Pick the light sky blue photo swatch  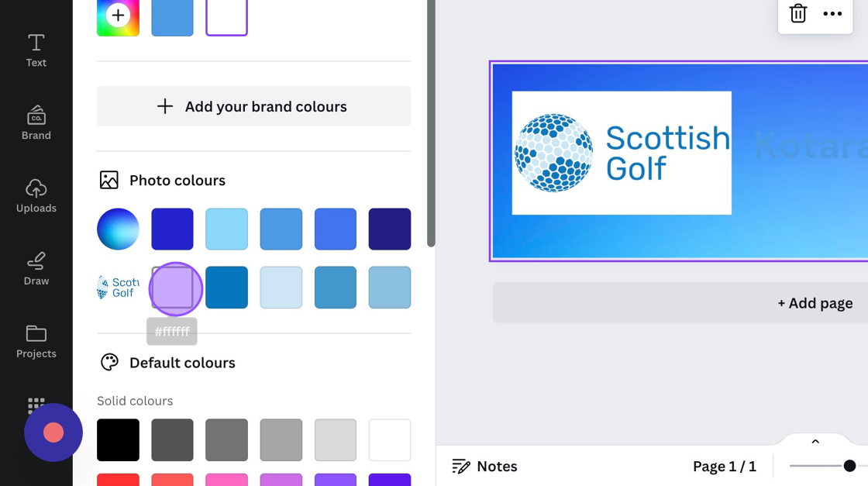(226, 229)
